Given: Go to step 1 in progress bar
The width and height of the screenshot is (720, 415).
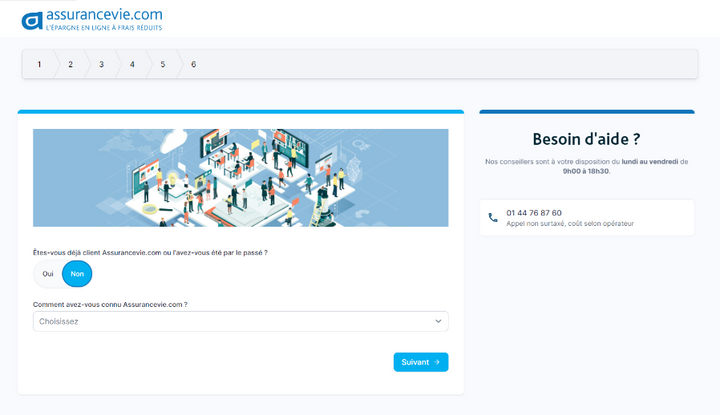Looking at the screenshot, I should click(x=39, y=64).
